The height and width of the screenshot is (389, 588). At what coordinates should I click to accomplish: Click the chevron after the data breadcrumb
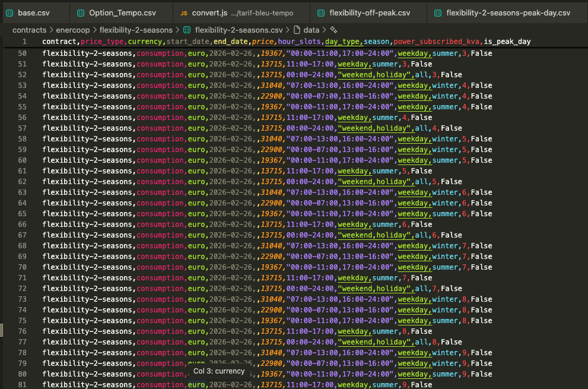325,30
